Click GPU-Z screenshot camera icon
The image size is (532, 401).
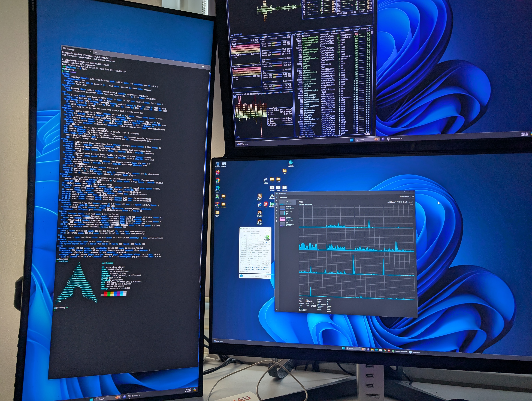265,231
